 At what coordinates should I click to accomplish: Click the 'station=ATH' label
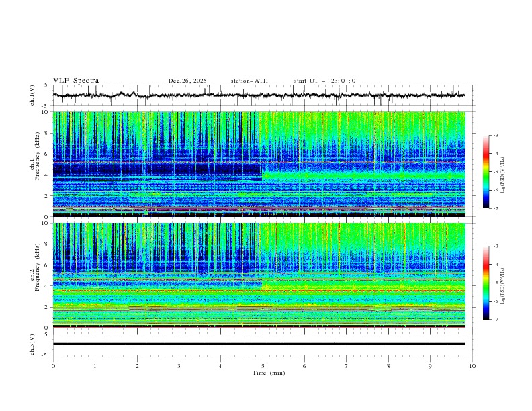(249, 81)
